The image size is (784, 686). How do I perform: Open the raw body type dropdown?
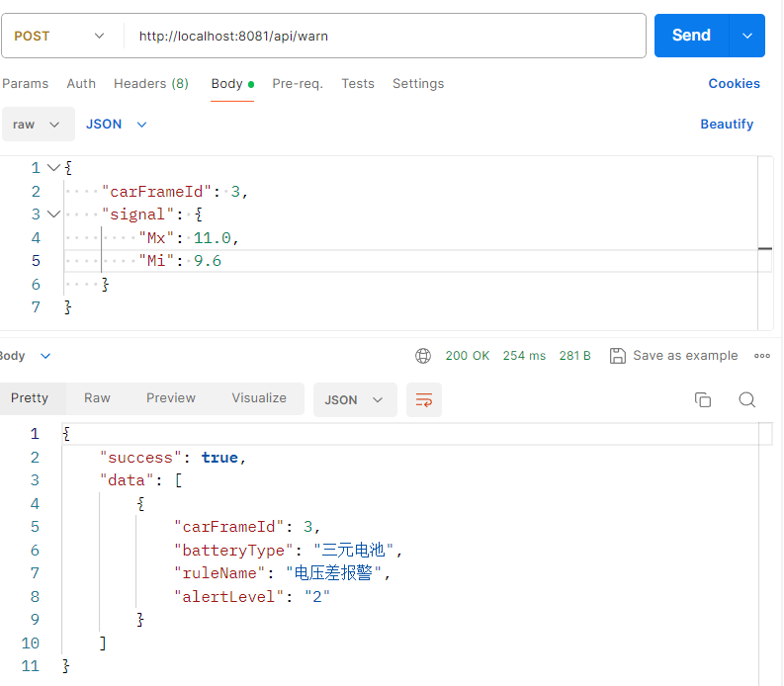(38, 124)
